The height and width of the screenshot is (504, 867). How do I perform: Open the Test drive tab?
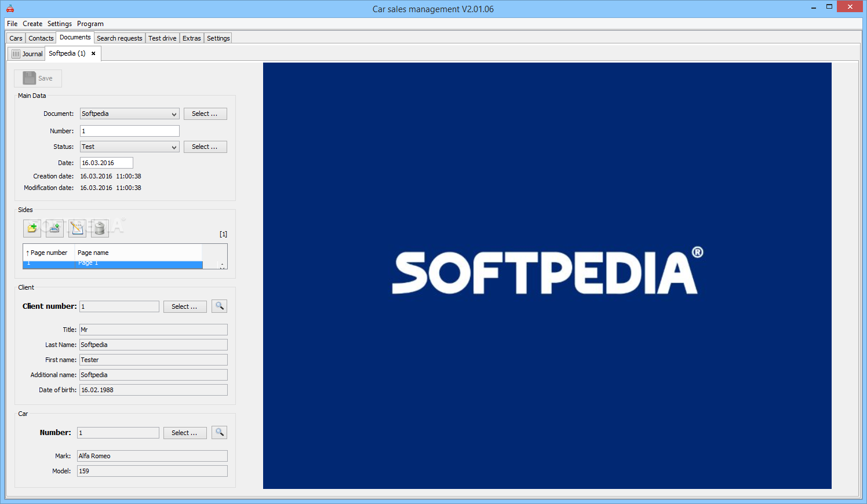[x=162, y=38]
